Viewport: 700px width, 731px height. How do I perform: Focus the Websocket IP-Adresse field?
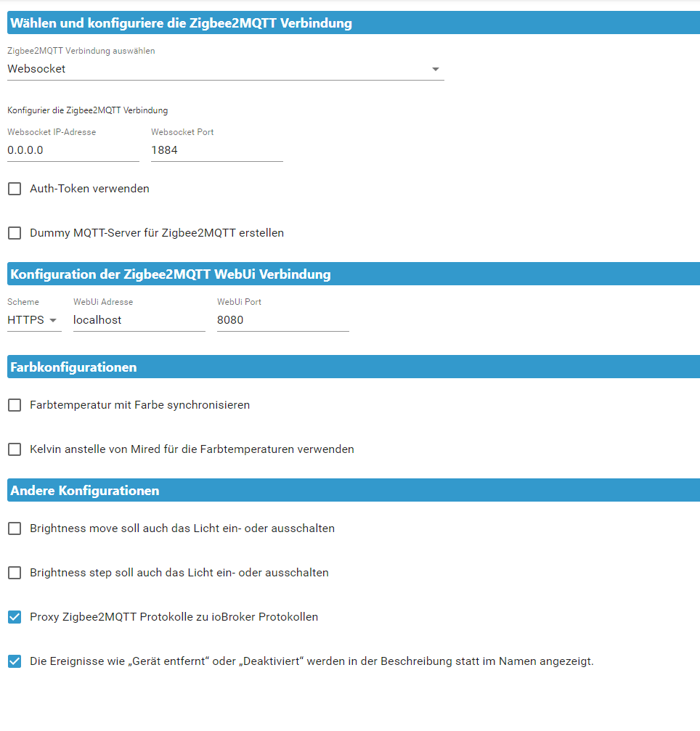(73, 150)
